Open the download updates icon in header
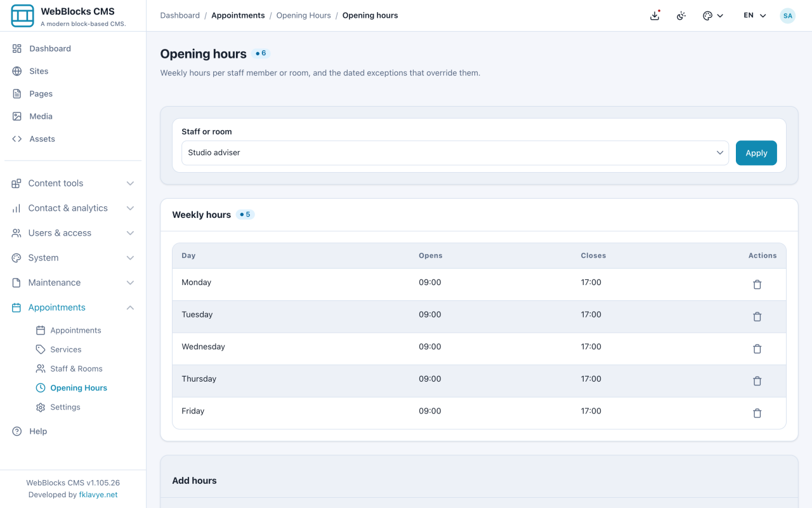 pos(655,16)
